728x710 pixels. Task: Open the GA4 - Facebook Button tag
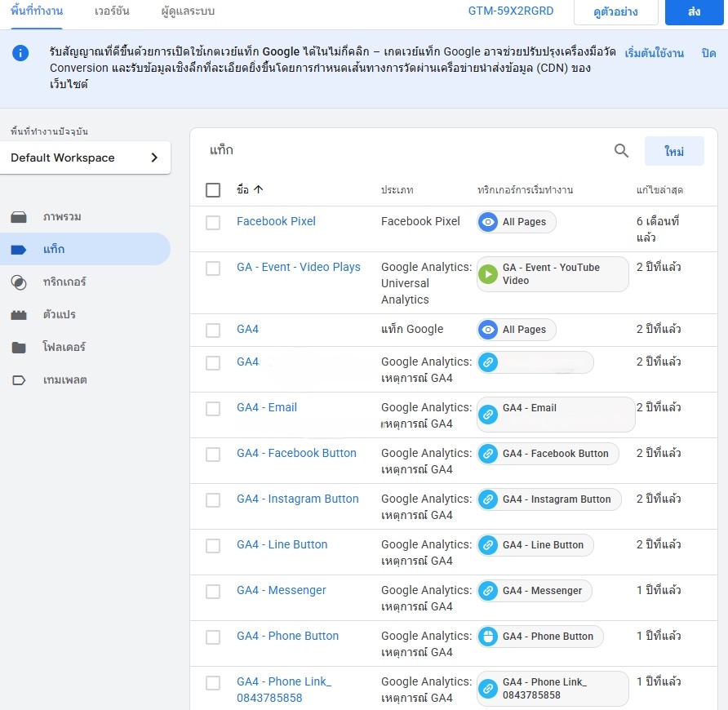pos(297,453)
